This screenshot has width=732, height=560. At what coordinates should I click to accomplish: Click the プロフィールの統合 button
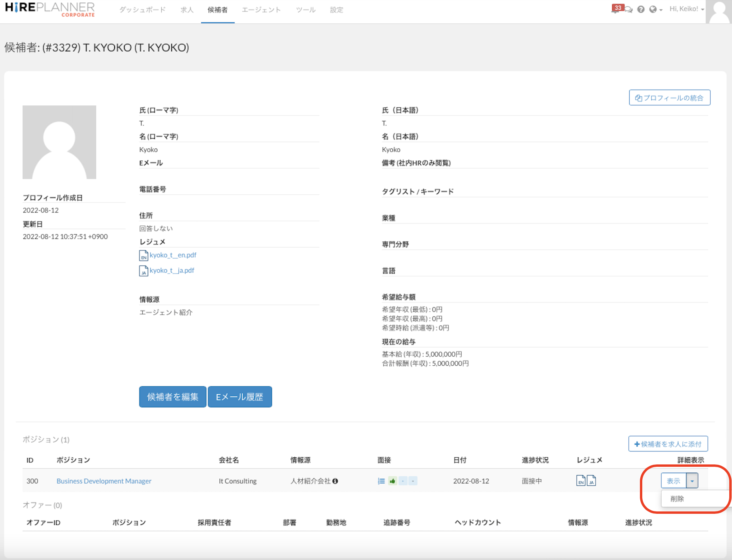coord(669,98)
